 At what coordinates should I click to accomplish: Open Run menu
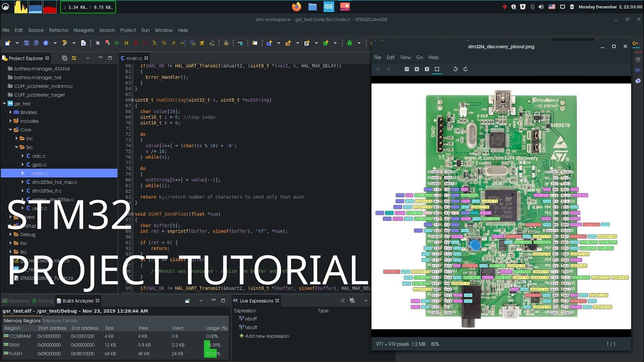pos(145,30)
